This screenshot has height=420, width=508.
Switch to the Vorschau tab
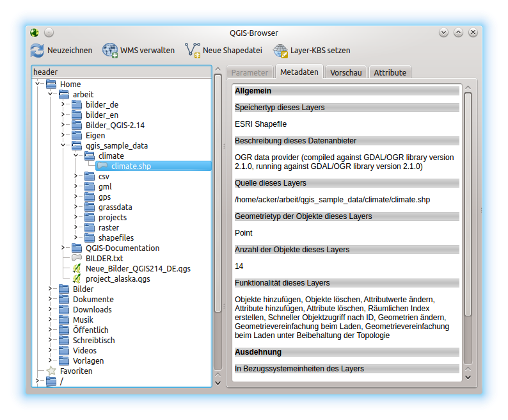point(345,73)
